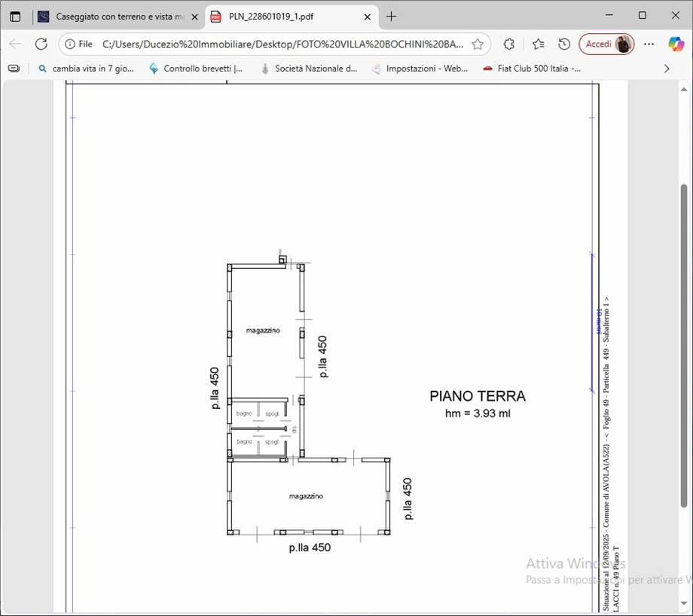
Task: Click the address bar file path
Action: coord(282,44)
